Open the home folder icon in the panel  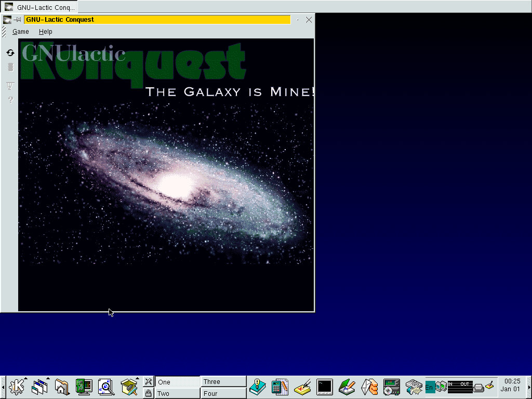(62, 387)
